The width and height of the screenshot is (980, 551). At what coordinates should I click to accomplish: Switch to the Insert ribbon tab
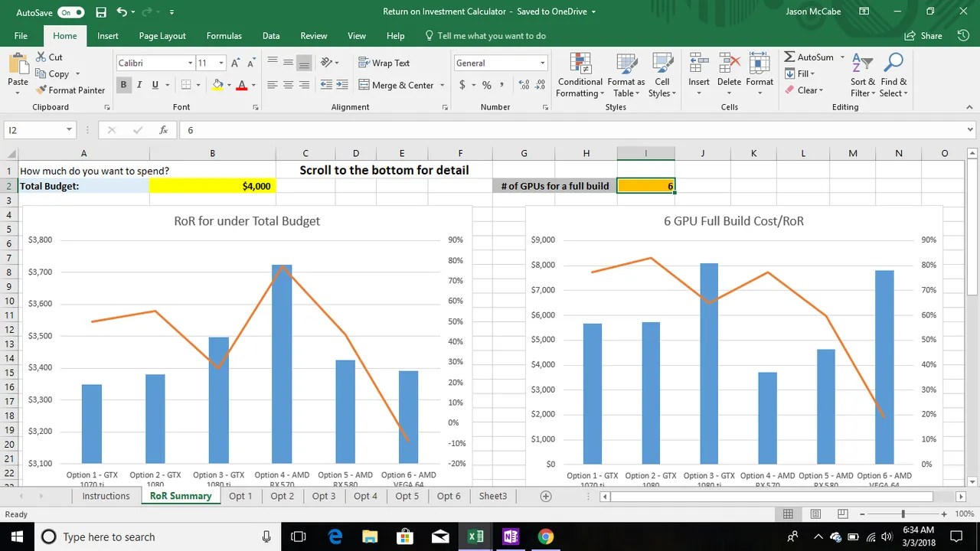pyautogui.click(x=108, y=36)
